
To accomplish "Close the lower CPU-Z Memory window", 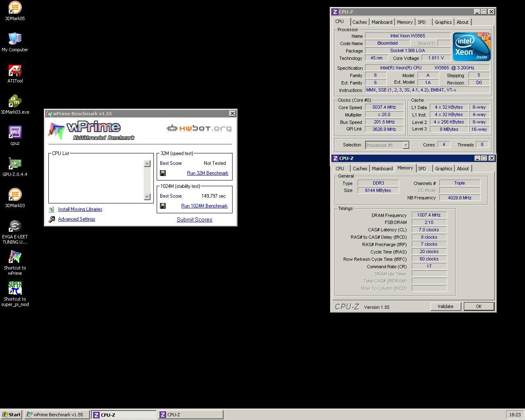I will [x=492, y=158].
